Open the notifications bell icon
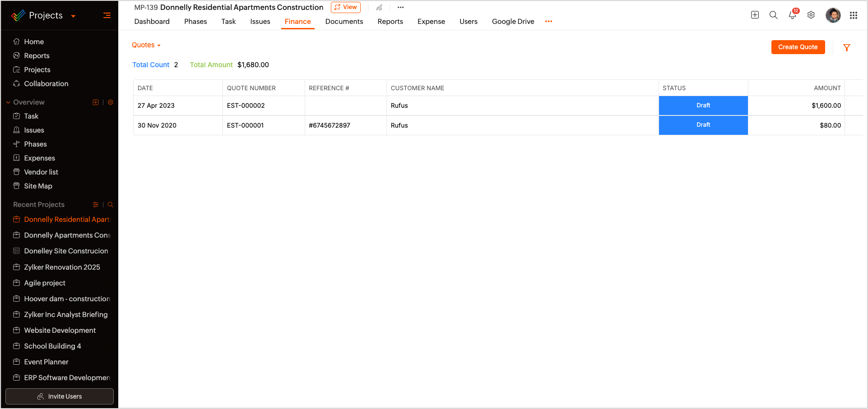Screen dimensions: 868x409 click(x=792, y=15)
